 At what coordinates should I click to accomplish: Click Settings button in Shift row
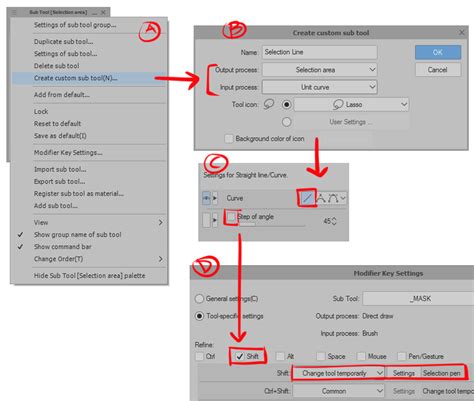coord(404,373)
